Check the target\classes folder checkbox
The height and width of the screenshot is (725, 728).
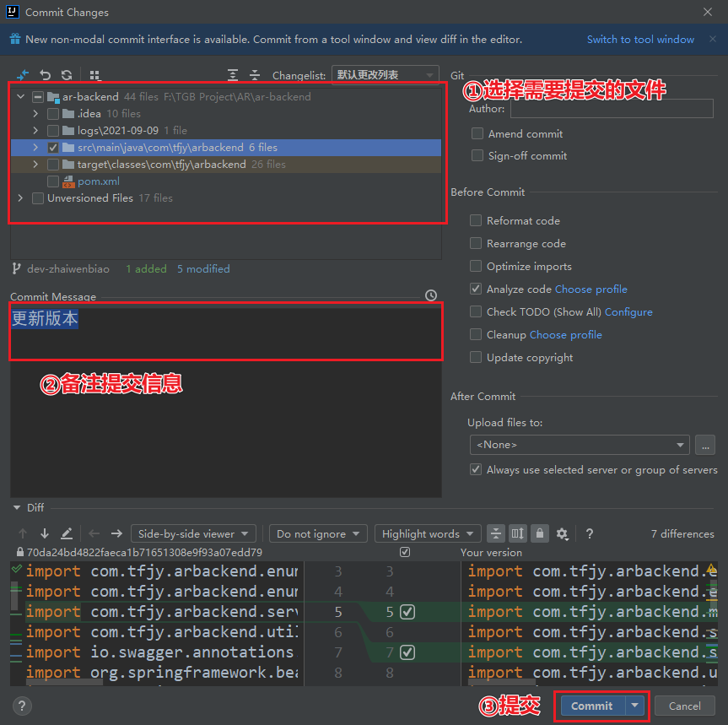53,165
